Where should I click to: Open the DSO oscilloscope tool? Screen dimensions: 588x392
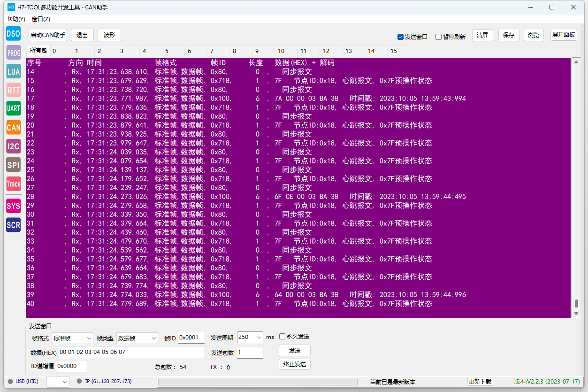tap(13, 33)
